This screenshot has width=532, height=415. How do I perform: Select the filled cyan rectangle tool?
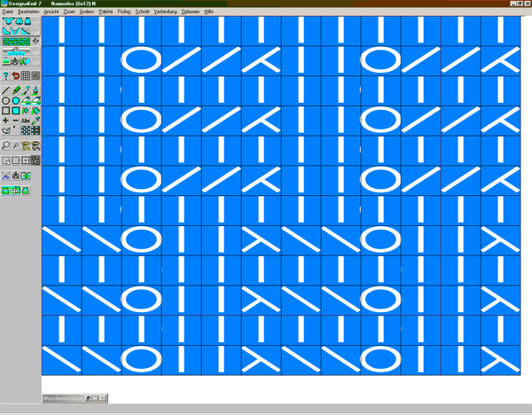pyautogui.click(x=16, y=111)
